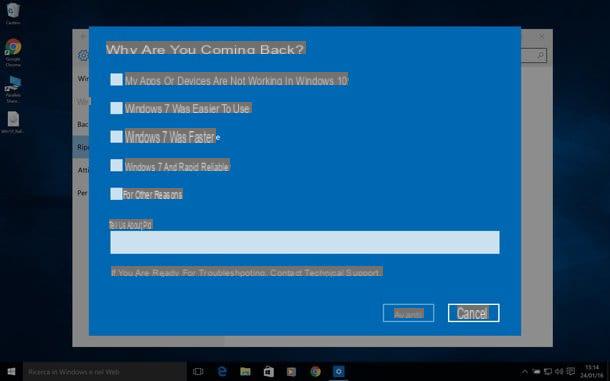The image size is (610, 381).
Task: Check the 'For Other Reasons' box
Action: (x=116, y=194)
